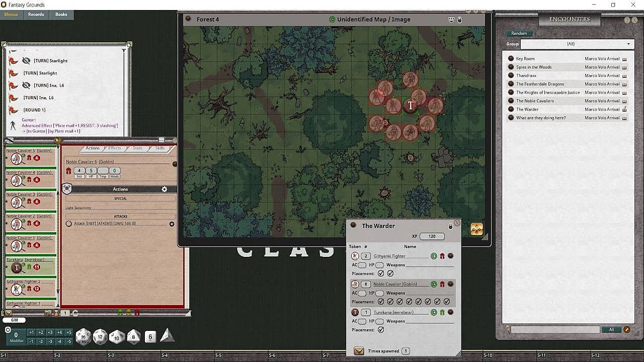The height and width of the screenshot is (362, 644).
Task: Select the Attack action radio circle
Action: pos(69,224)
